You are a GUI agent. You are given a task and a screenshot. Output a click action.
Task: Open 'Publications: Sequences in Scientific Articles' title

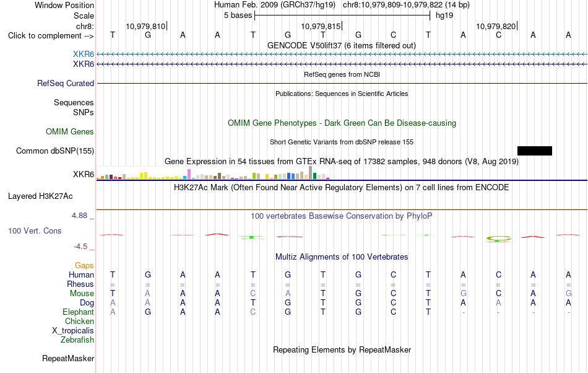(342, 94)
